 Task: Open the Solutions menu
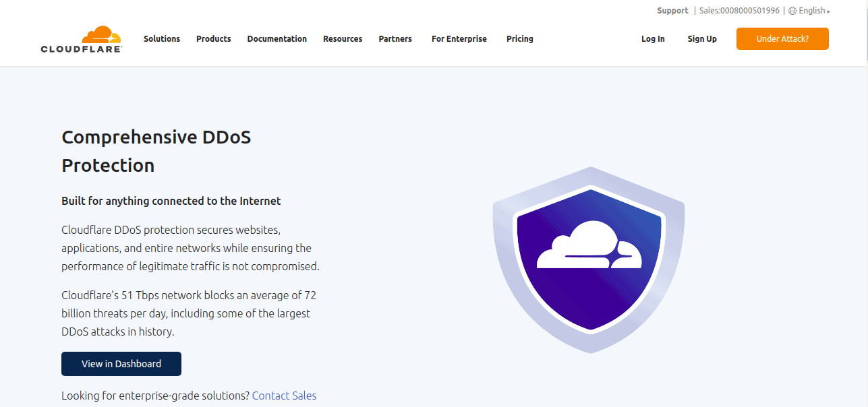pos(162,39)
